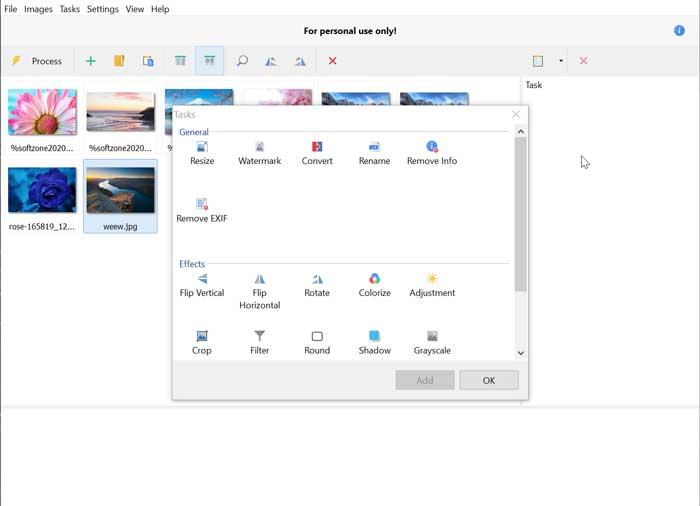The height and width of the screenshot is (506, 700).
Task: Click the scrollbar up arrow in Tasks dialog
Action: [x=521, y=131]
